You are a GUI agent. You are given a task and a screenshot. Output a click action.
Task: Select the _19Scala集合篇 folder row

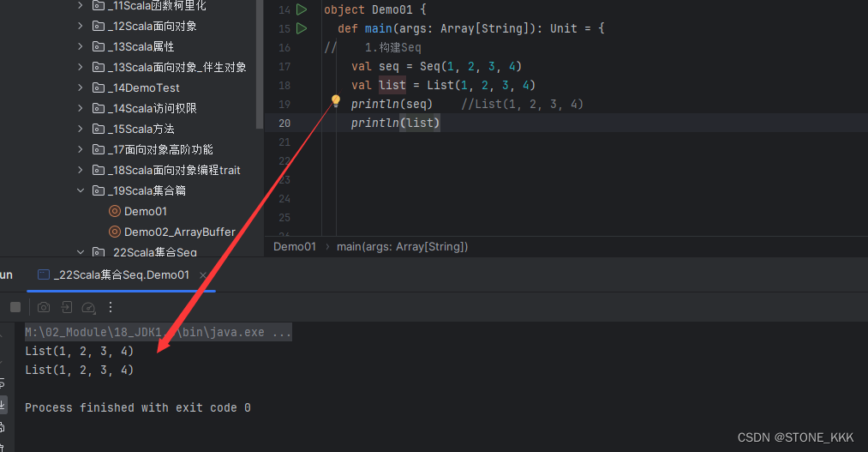tap(128, 190)
